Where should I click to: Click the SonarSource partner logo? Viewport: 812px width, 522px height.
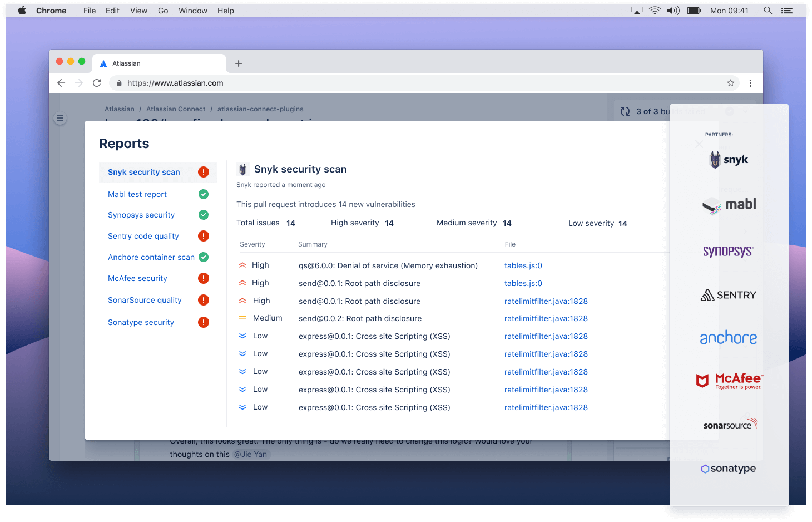pos(729,424)
